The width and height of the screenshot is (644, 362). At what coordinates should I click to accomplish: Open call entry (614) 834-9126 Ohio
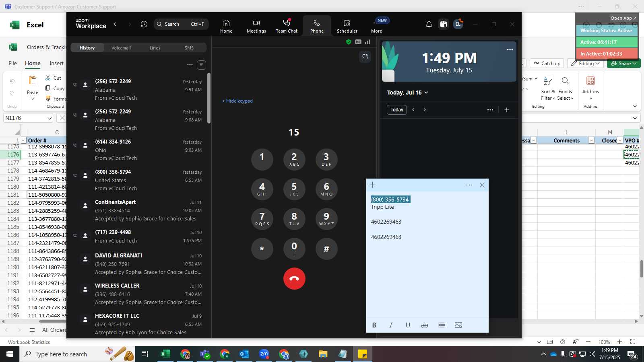click(139, 150)
